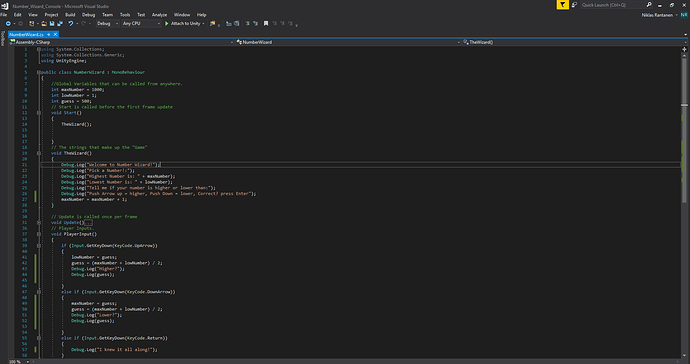This screenshot has height=364, width=690.
Task: Open the Analyze menu
Action: click(159, 15)
